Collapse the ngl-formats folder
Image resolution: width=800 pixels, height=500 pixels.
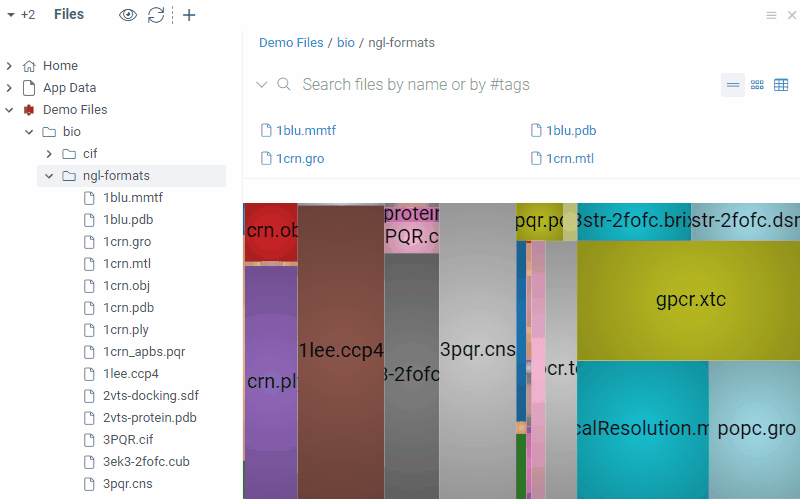pyautogui.click(x=49, y=176)
